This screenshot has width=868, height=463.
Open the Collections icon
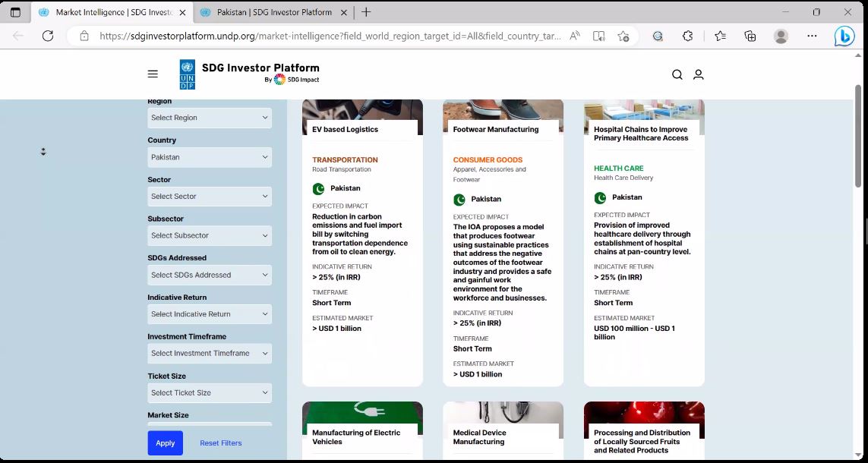tap(750, 36)
